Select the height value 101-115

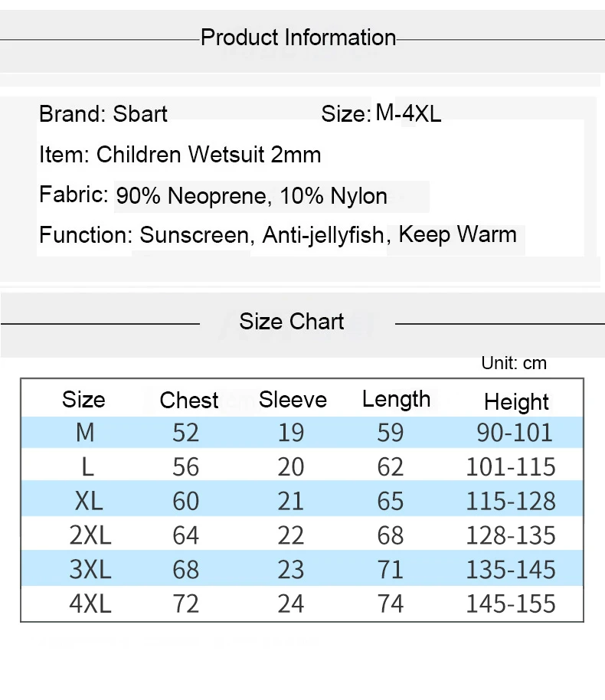(x=511, y=467)
